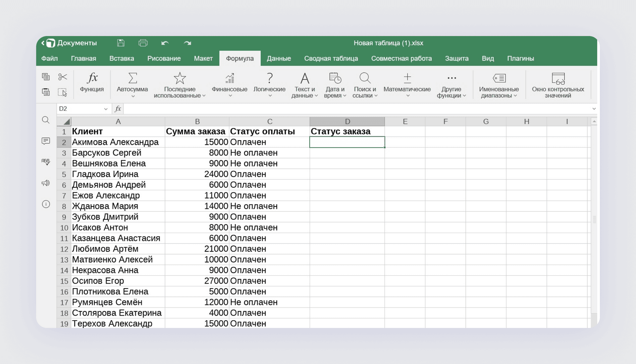The width and height of the screenshot is (636, 364).
Task: Select row 5 header
Action: click(64, 174)
